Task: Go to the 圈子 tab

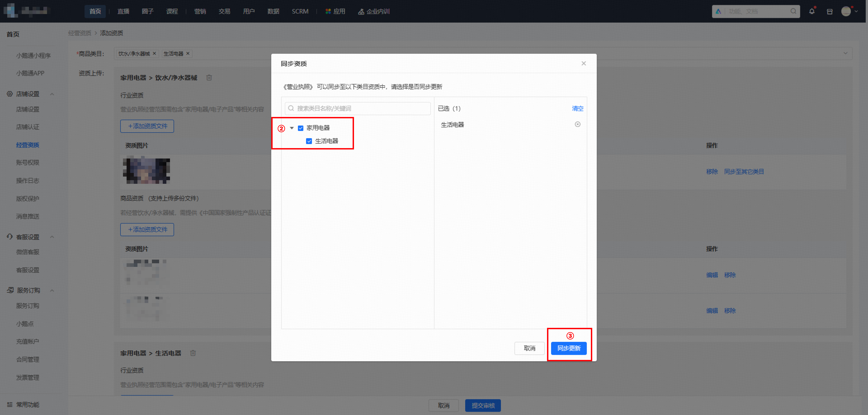Action: coord(148,11)
